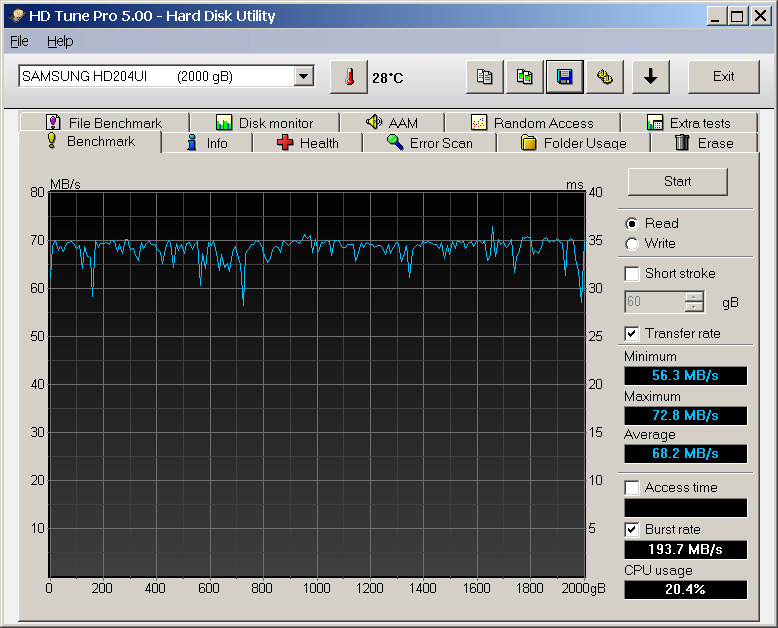Enable the Access time checkbox
This screenshot has width=778, height=628.
pyautogui.click(x=632, y=488)
